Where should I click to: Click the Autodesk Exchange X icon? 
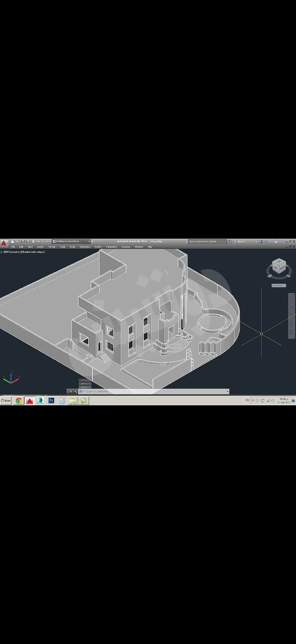(261, 241)
